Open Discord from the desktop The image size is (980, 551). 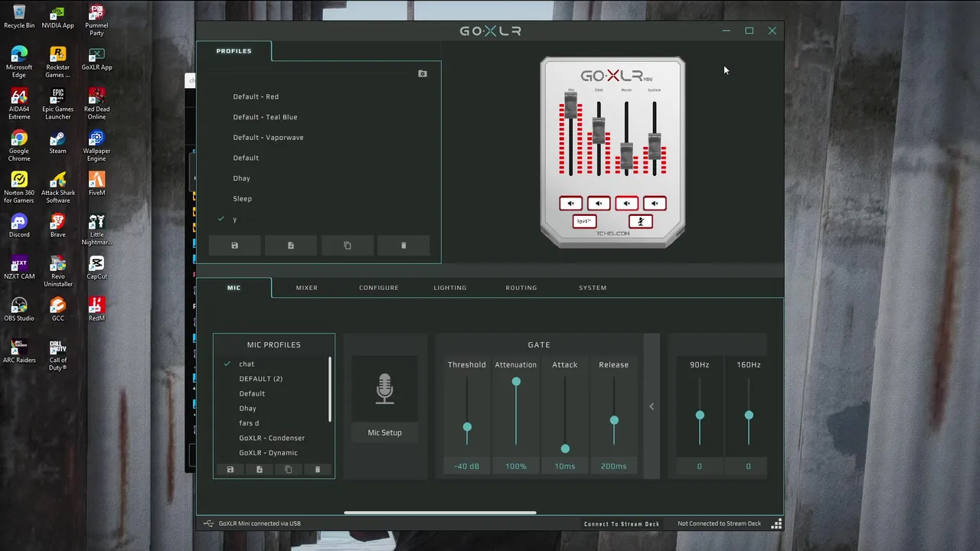coord(19,226)
